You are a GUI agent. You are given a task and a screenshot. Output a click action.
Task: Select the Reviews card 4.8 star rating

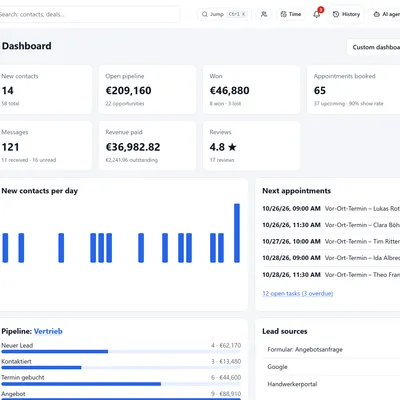point(251,146)
